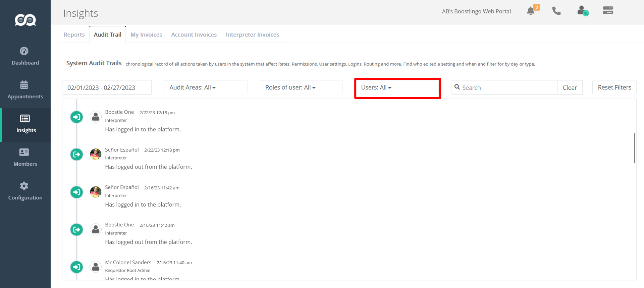Select the Insights sidebar icon
This screenshot has height=288, width=644.
pos(25,118)
